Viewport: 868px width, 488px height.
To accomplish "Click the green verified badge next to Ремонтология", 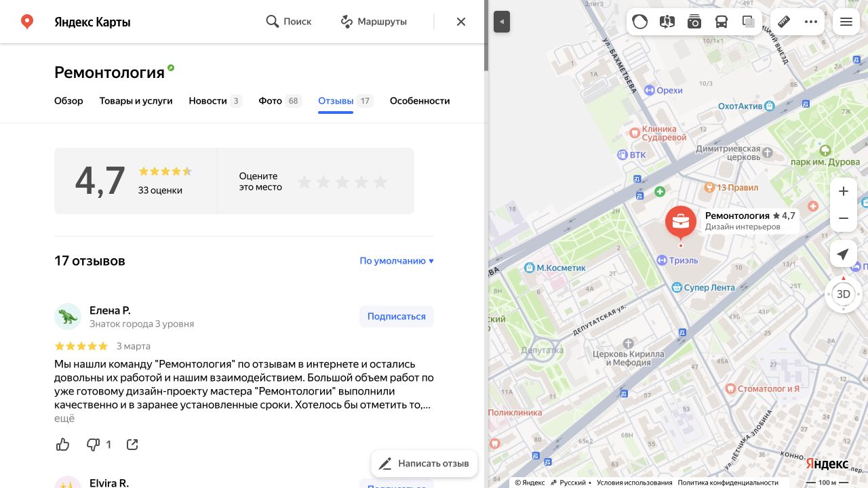I will 171,68.
